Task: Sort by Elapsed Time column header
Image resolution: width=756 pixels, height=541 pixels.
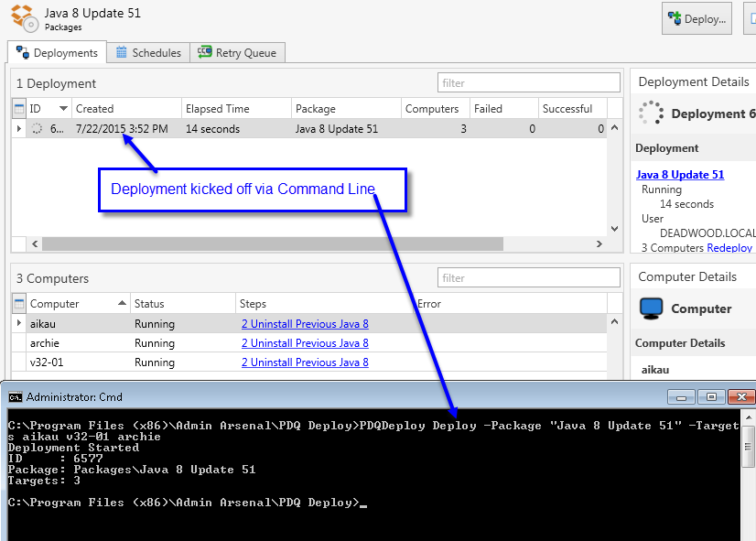Action: coord(236,109)
